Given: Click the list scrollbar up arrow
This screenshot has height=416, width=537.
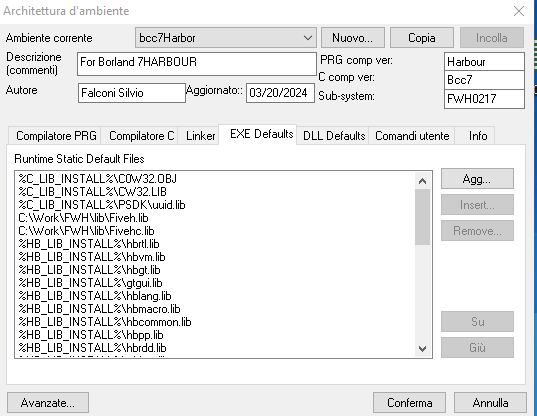Looking at the screenshot, I should pos(422,181).
